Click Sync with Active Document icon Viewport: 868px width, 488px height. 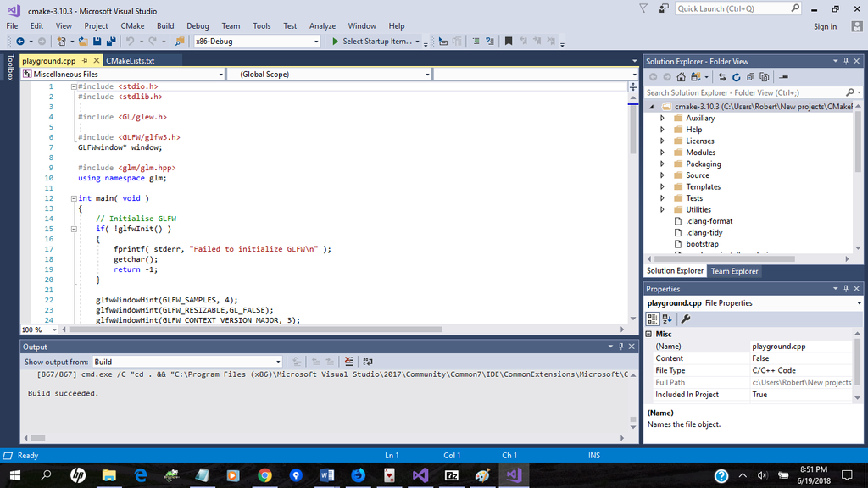722,77
